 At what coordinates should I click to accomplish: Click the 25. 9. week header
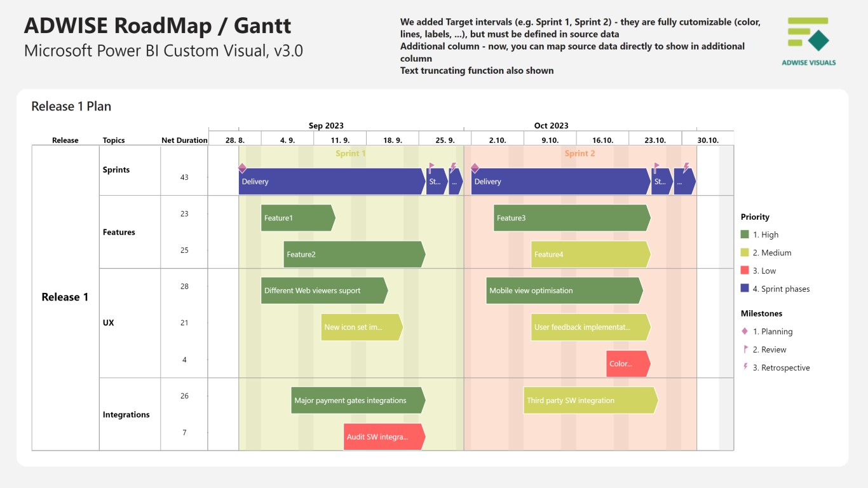445,140
